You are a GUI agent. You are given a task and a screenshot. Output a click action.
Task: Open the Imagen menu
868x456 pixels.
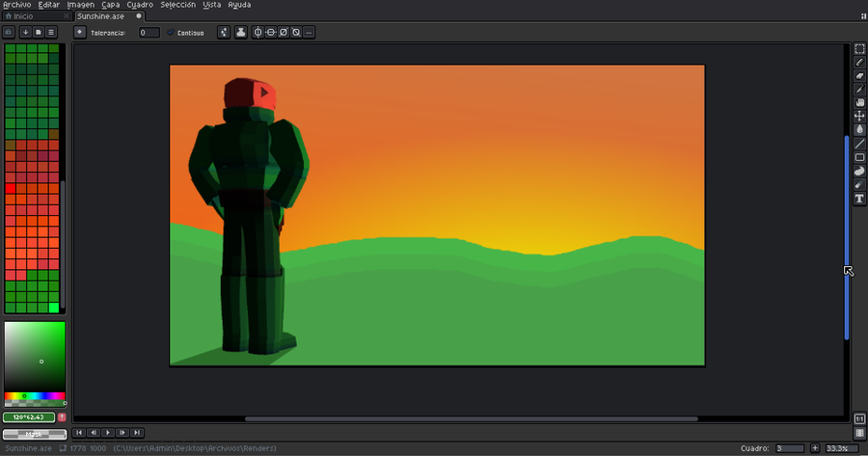pyautogui.click(x=80, y=5)
